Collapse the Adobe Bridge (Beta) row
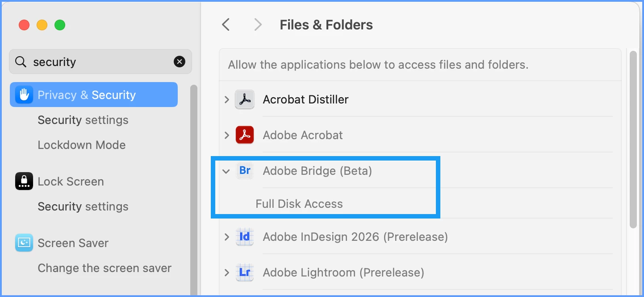The image size is (644, 297). click(x=226, y=171)
